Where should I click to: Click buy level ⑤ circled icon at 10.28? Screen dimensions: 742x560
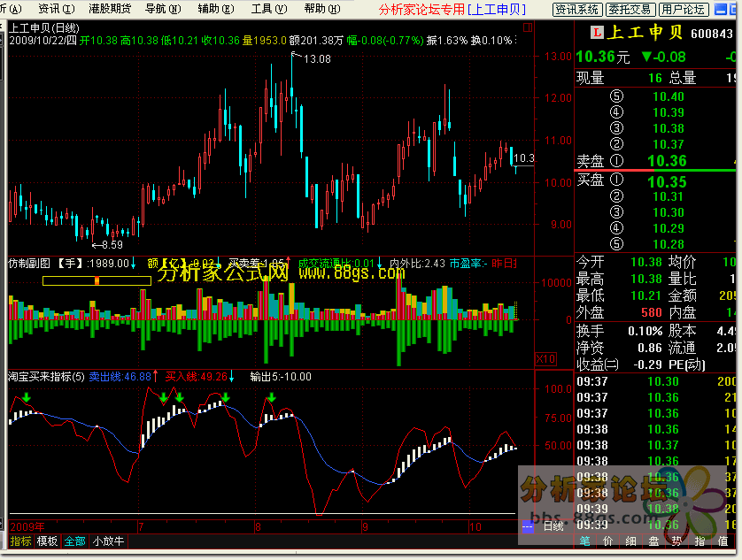(616, 244)
